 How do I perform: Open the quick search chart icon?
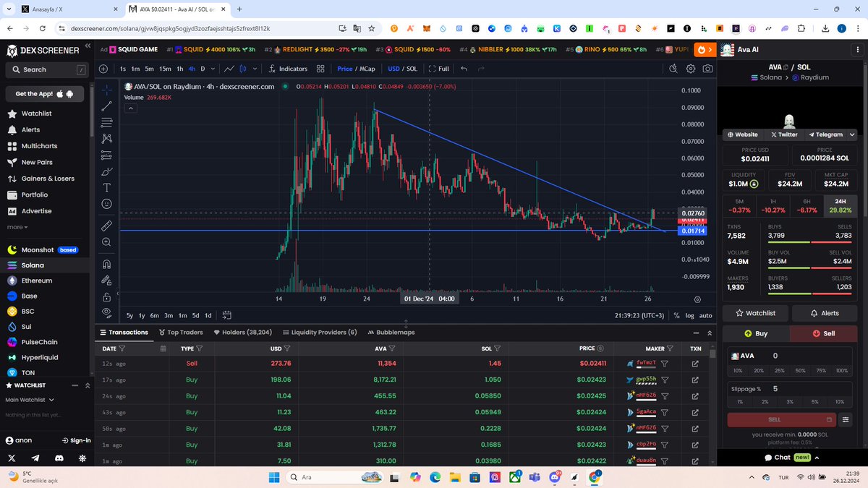tap(673, 69)
